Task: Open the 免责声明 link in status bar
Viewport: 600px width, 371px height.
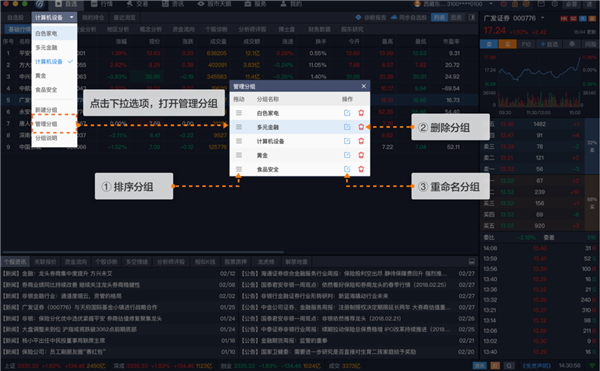Action: coord(536,366)
